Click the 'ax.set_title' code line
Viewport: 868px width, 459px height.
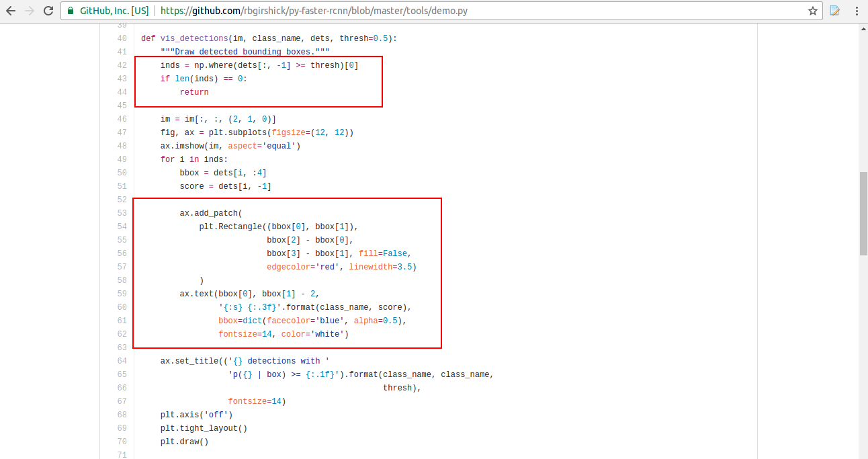245,361
